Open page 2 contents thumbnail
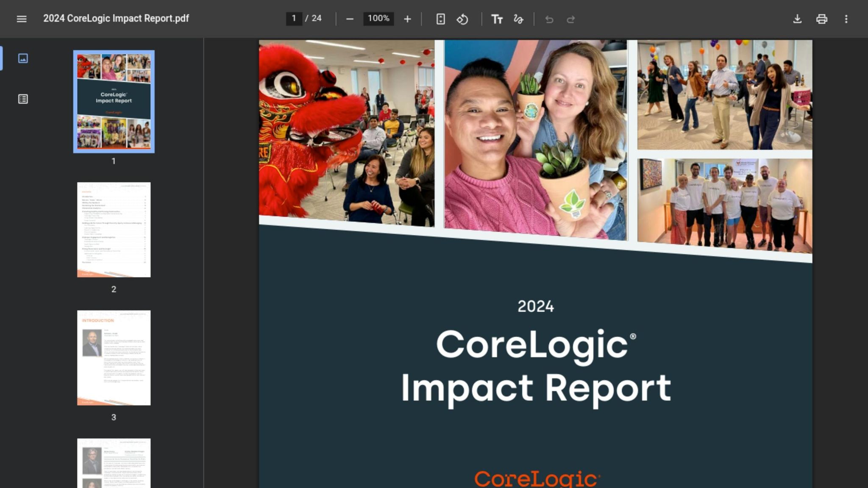 114,230
